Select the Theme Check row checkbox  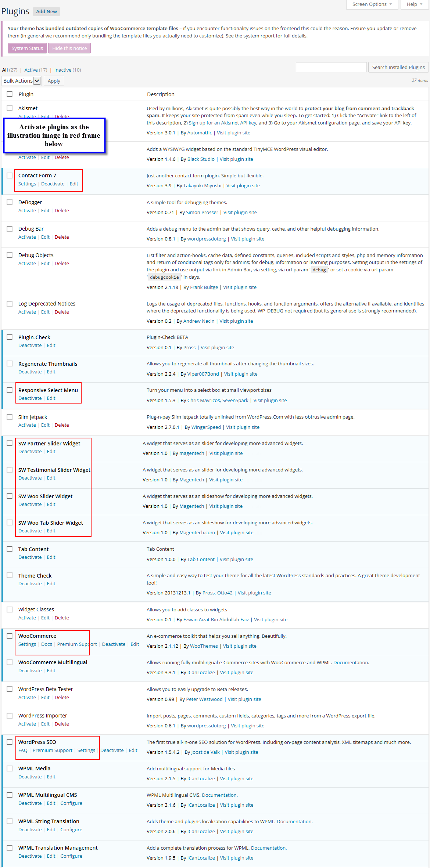coord(10,575)
